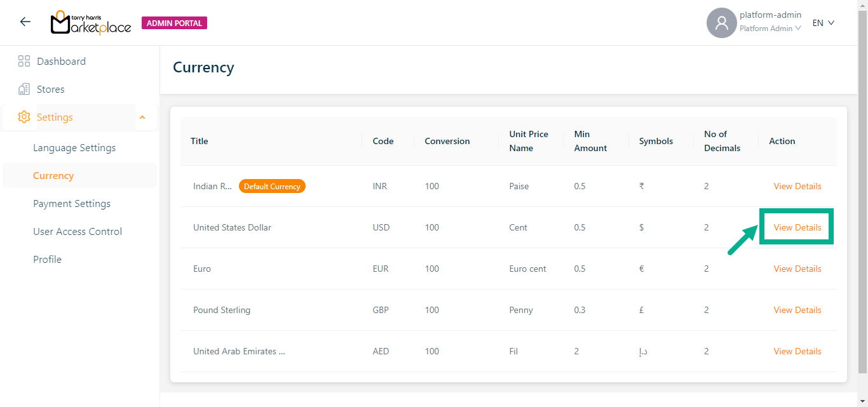The width and height of the screenshot is (868, 407).
Task: View details for Pound Sterling
Action: pos(797,310)
